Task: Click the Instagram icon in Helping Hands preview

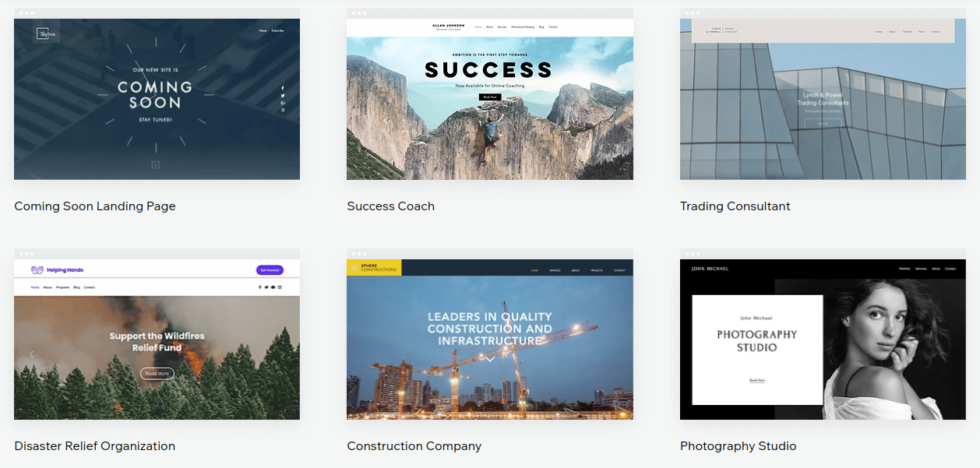Action: [279, 287]
